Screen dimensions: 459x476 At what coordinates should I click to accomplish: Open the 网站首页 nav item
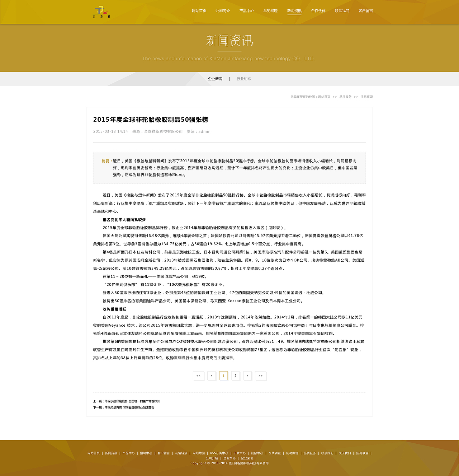pos(199,11)
